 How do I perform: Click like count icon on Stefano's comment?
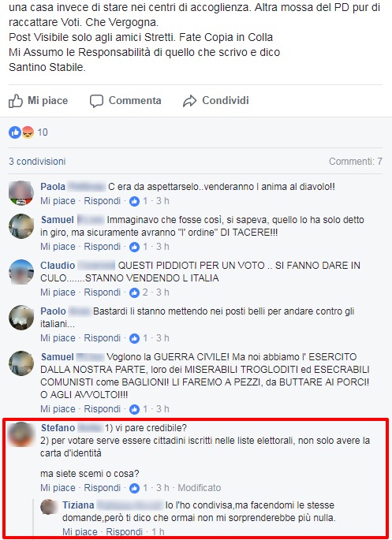[x=134, y=488]
